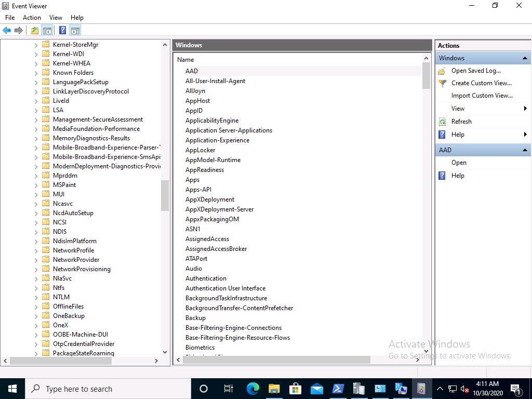Click Open Saved Log... action
This screenshot has height=399, width=532.
[x=476, y=71]
